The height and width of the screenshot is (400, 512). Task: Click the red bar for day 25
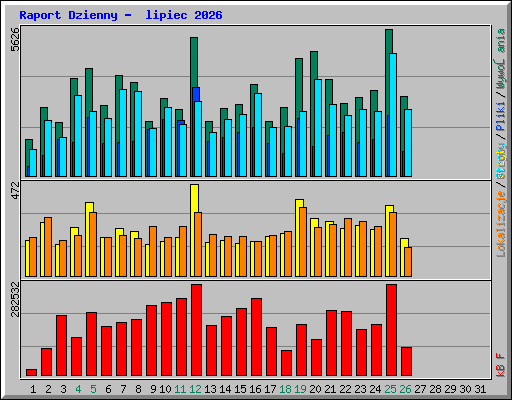click(x=391, y=330)
